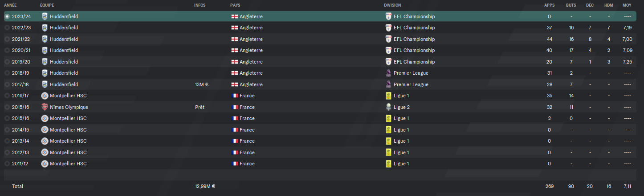This screenshot has width=644, height=196.
Task: Open the Montpellier HSC link for 2011/12
Action: pos(68,164)
